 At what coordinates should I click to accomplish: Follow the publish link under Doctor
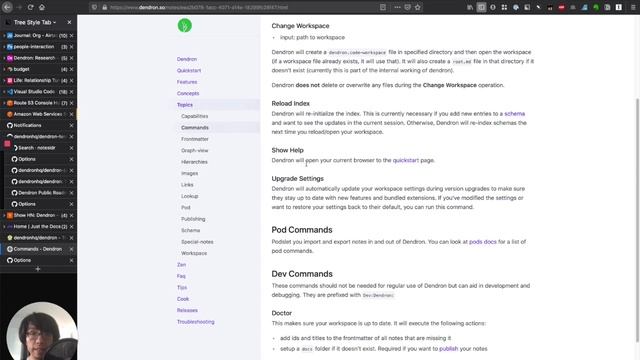pos(449,349)
